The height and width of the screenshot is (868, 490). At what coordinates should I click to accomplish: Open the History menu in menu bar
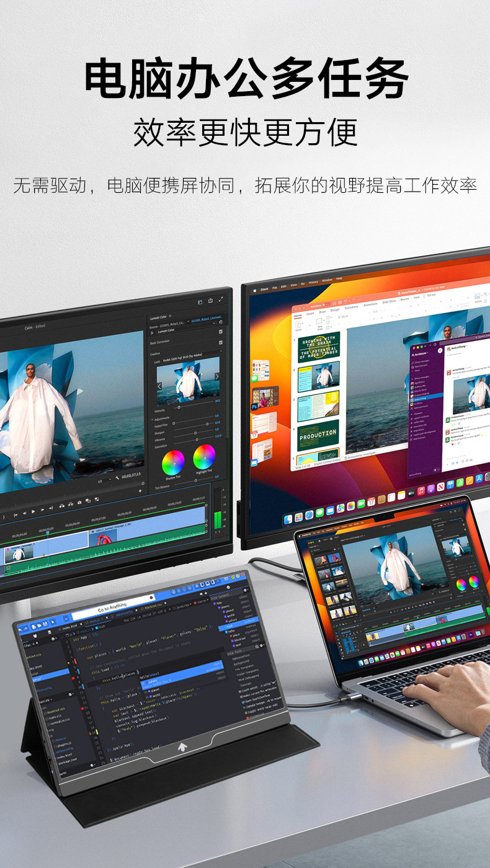tap(313, 282)
